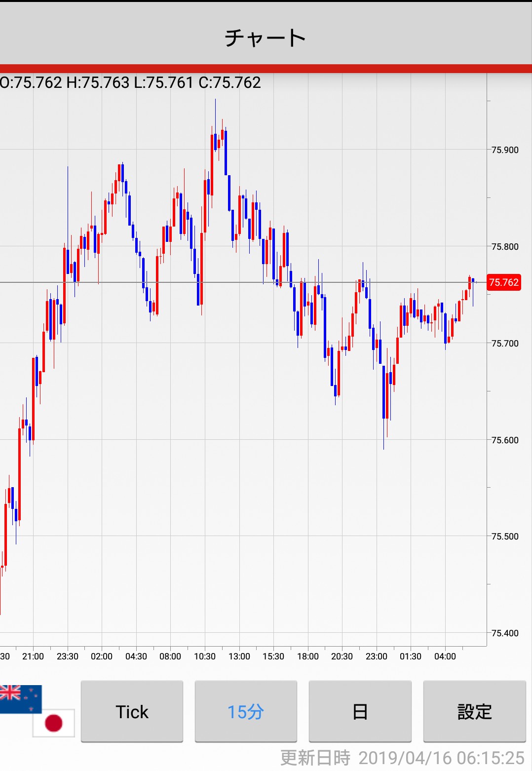Select the 10:30 time axis marker
Image resolution: width=532 pixels, height=771 pixels.
coord(205,656)
